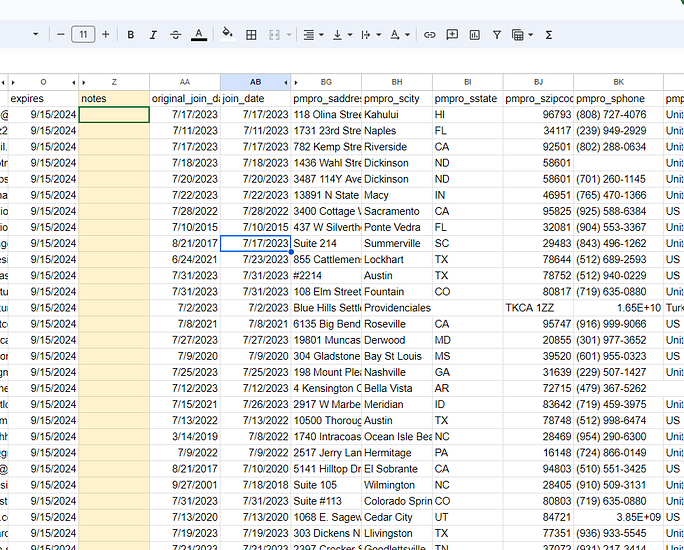Toggle strikethrough formatting

(176, 35)
